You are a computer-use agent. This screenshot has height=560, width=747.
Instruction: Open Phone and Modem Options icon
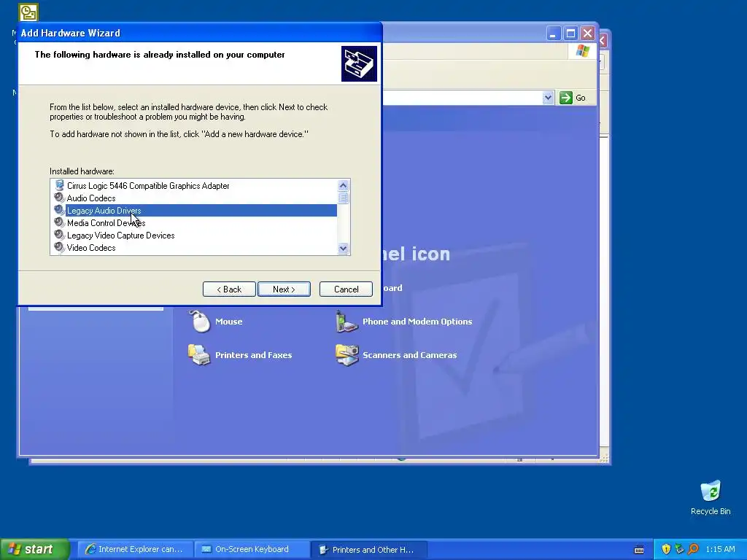pyautogui.click(x=347, y=321)
